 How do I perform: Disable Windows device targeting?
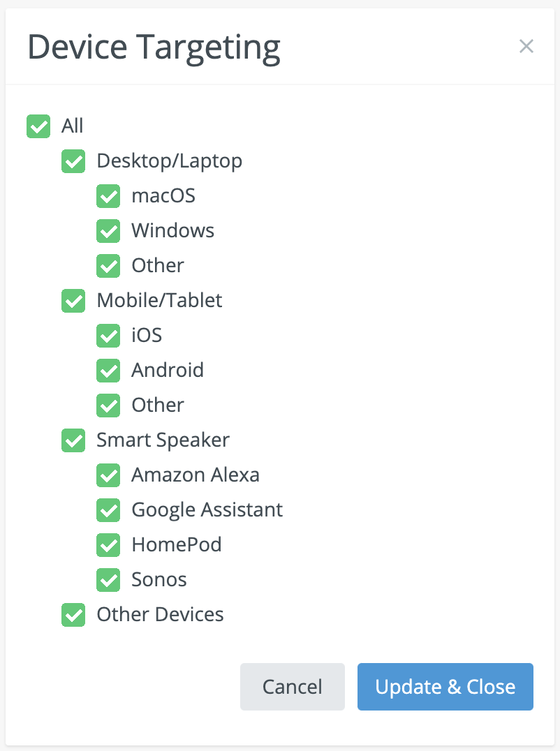tap(108, 231)
